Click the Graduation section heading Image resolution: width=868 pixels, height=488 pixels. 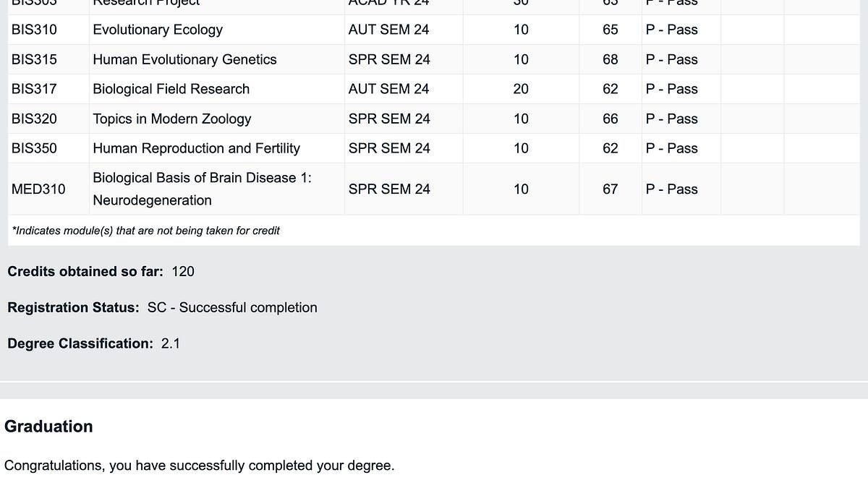48,427
